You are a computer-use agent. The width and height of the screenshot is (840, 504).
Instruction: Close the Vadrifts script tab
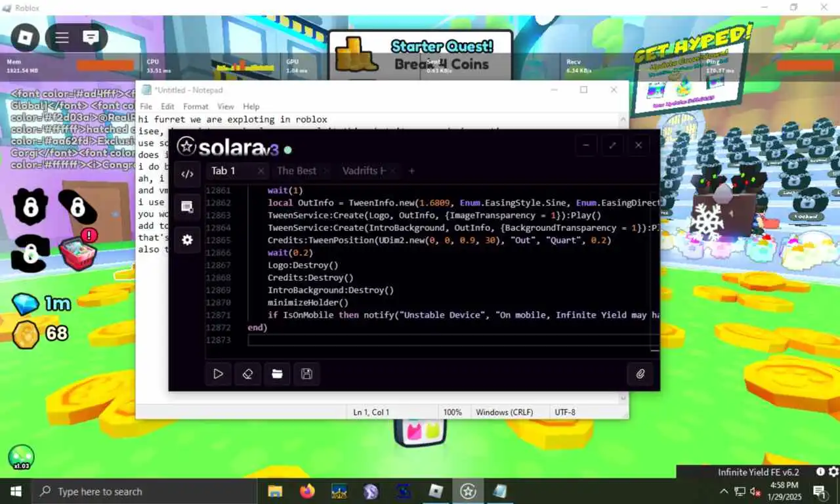click(x=393, y=171)
